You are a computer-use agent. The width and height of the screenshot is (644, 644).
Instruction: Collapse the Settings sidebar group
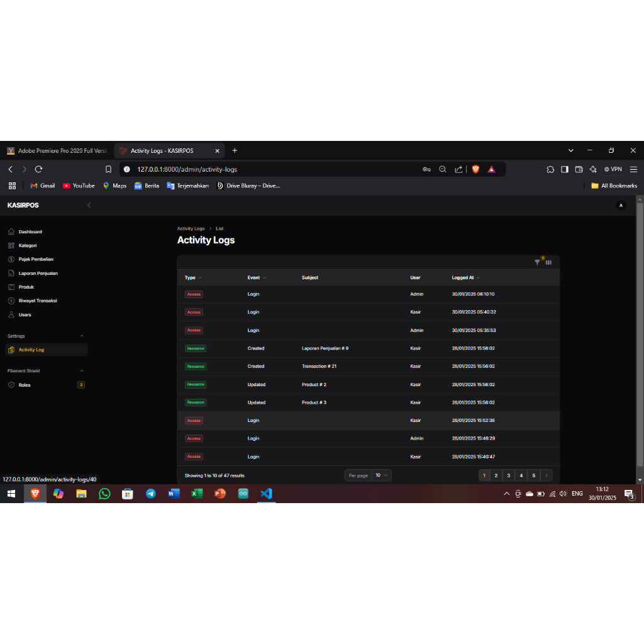[x=82, y=336]
